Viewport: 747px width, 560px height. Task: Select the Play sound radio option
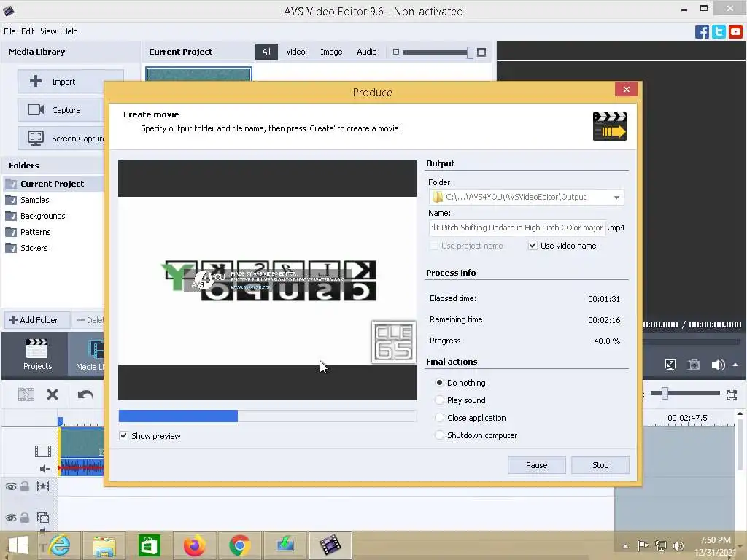coord(439,400)
